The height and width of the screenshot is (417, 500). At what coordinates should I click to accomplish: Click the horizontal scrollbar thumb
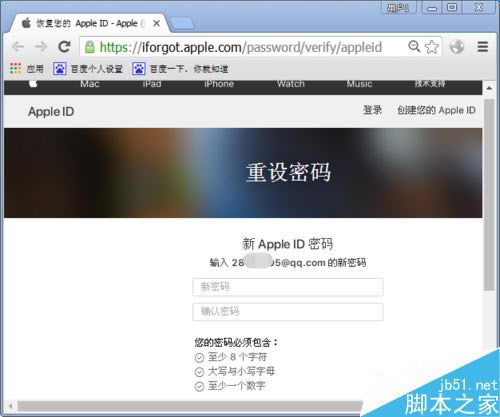pos(190,406)
